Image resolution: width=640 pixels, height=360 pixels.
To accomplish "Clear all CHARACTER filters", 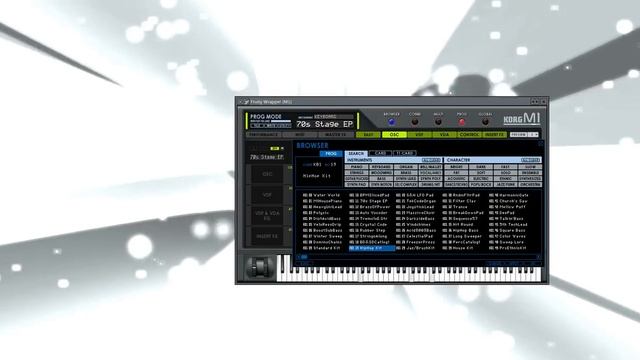I will click(531, 160).
